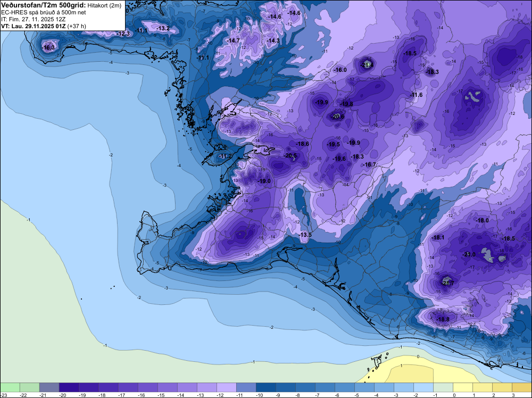Viewport: 532px width, 398px height.
Task: Select the -18.6 temperature label
Action: [302, 144]
